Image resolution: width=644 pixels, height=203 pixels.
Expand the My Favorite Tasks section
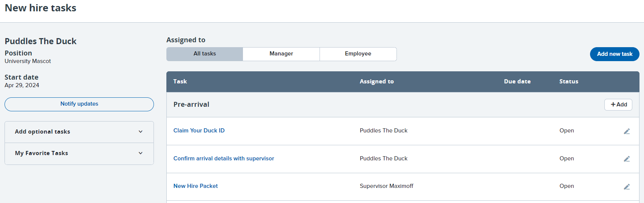point(79,153)
